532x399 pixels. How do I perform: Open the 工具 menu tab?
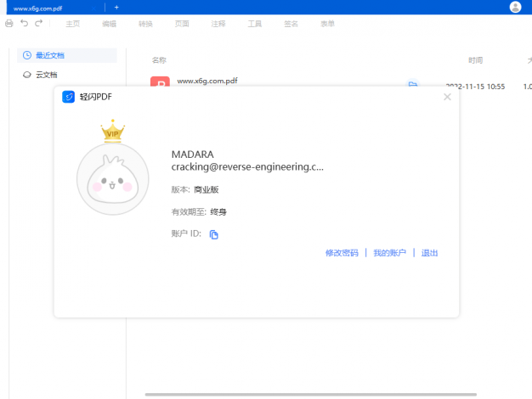(254, 24)
